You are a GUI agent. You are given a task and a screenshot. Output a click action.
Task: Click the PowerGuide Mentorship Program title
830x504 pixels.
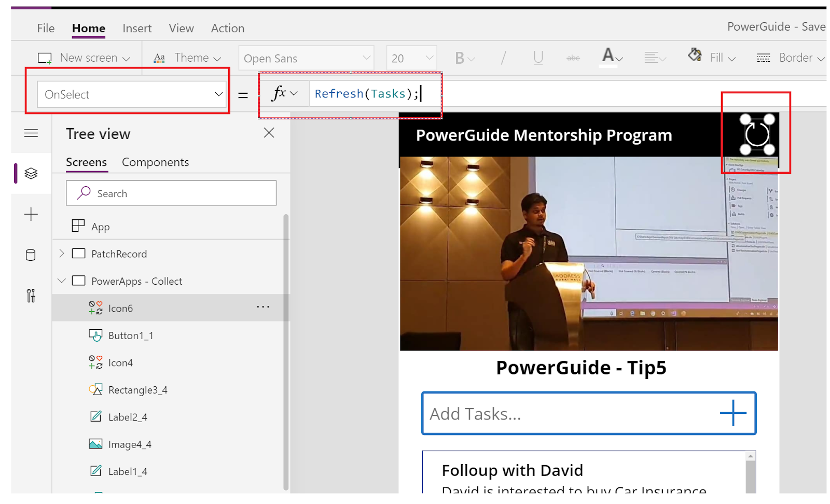coord(544,135)
